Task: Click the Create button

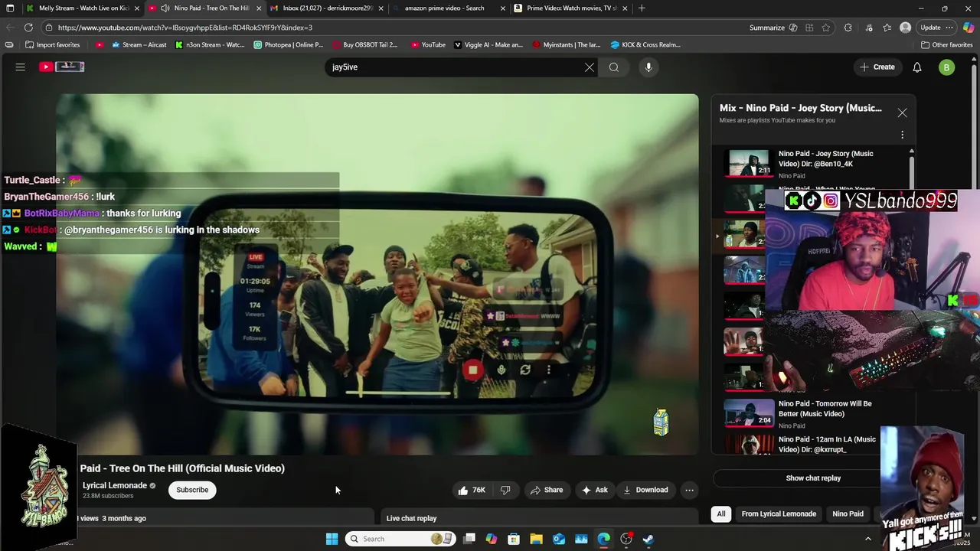Action: tap(877, 67)
